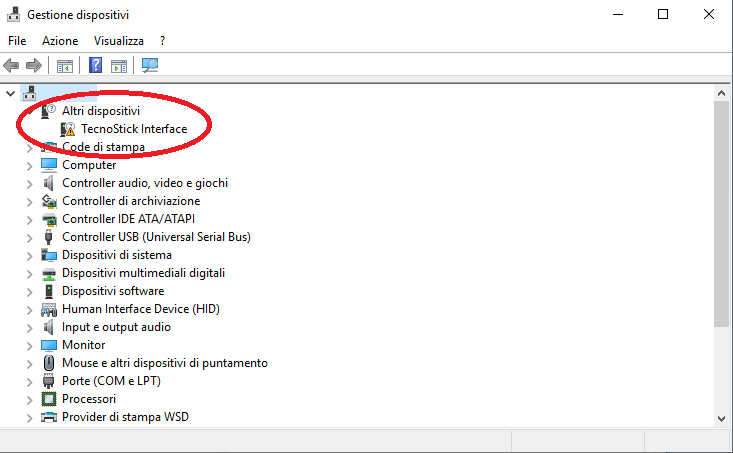The width and height of the screenshot is (733, 453).
Task: Click the show/hide action pane toolbar icon
Action: click(x=119, y=66)
